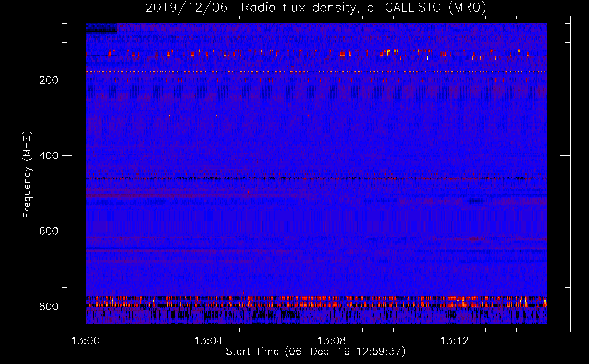Screen dimensions: 589x364
Task: Click the 13:04 time tick label
Action: [209, 341]
